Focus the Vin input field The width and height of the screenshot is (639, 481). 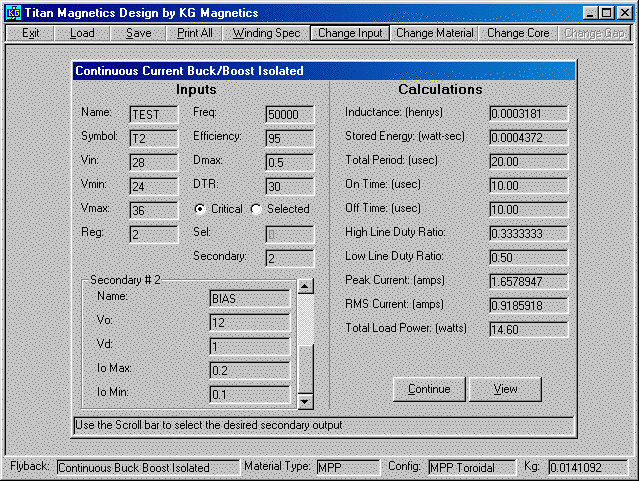coord(154,163)
